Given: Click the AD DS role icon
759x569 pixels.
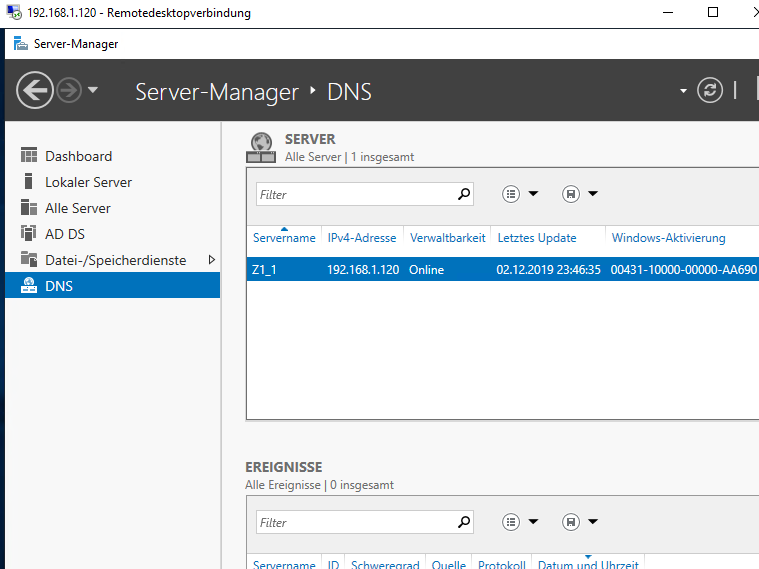Looking at the screenshot, I should coord(29,233).
